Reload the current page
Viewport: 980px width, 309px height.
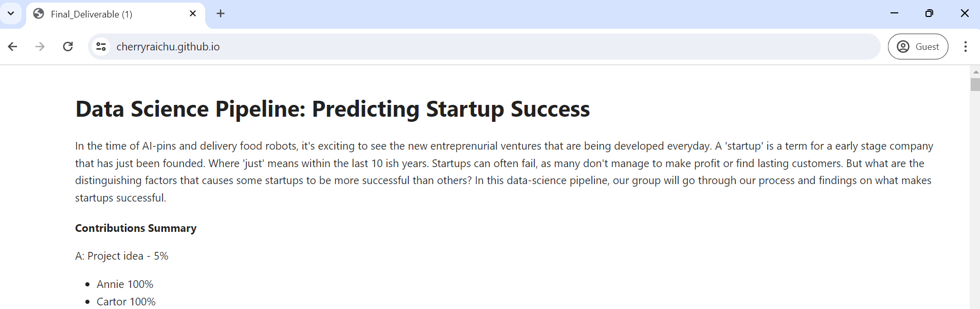(x=68, y=47)
